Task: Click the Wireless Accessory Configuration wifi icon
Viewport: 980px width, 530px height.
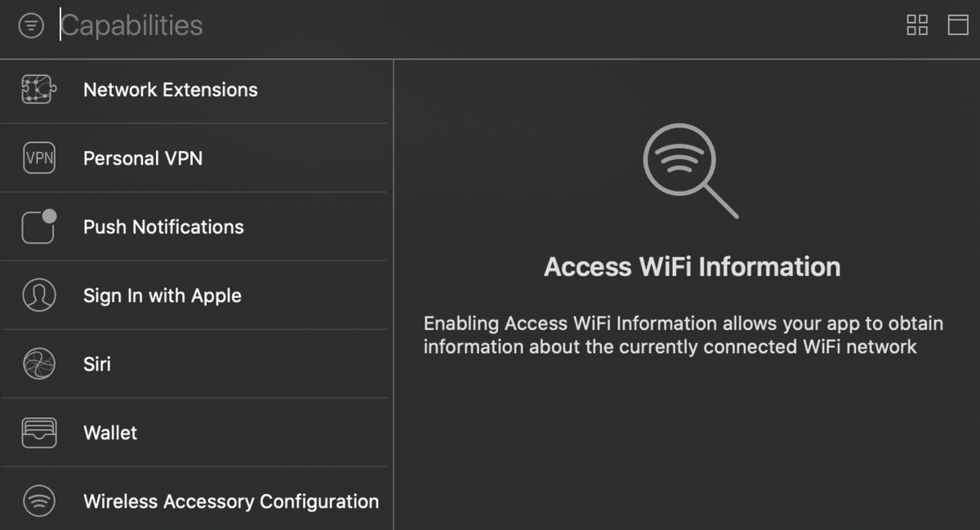Action: [x=38, y=501]
